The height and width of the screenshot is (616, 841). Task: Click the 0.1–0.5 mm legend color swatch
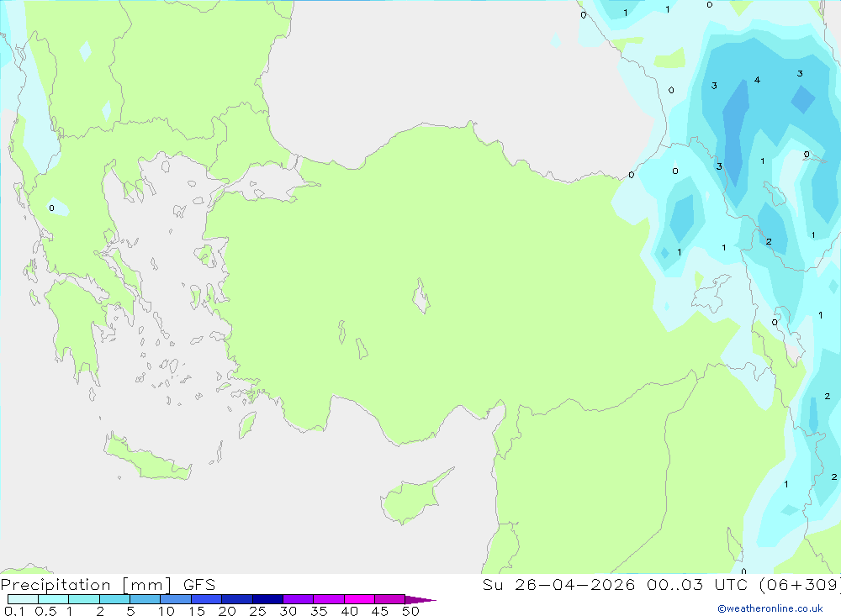coord(23,599)
